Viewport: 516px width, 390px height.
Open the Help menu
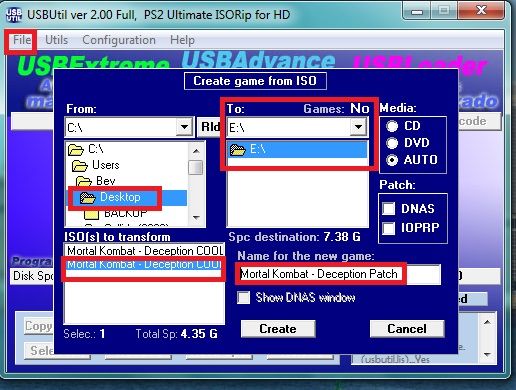click(182, 40)
